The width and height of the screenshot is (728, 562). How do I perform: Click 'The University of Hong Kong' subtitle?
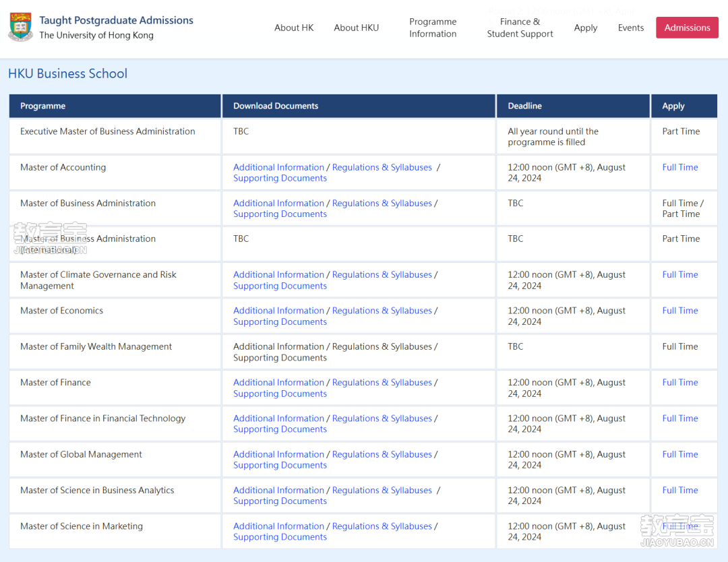96,35
